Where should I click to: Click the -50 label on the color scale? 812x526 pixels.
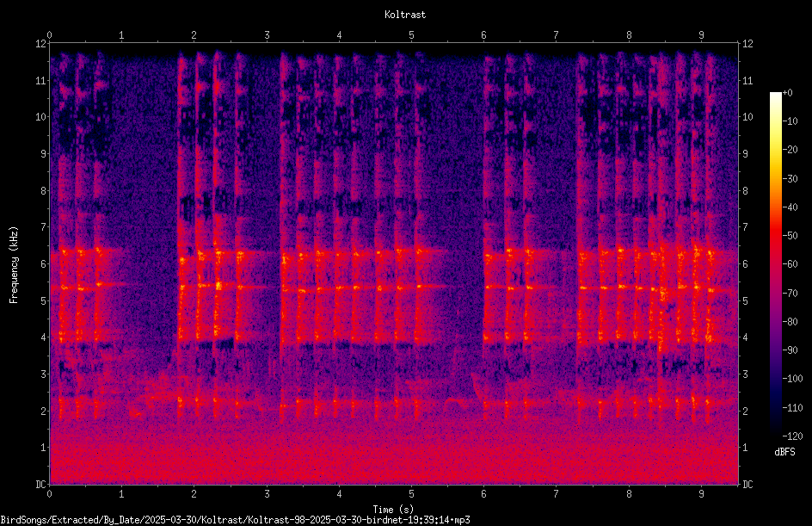(790, 236)
